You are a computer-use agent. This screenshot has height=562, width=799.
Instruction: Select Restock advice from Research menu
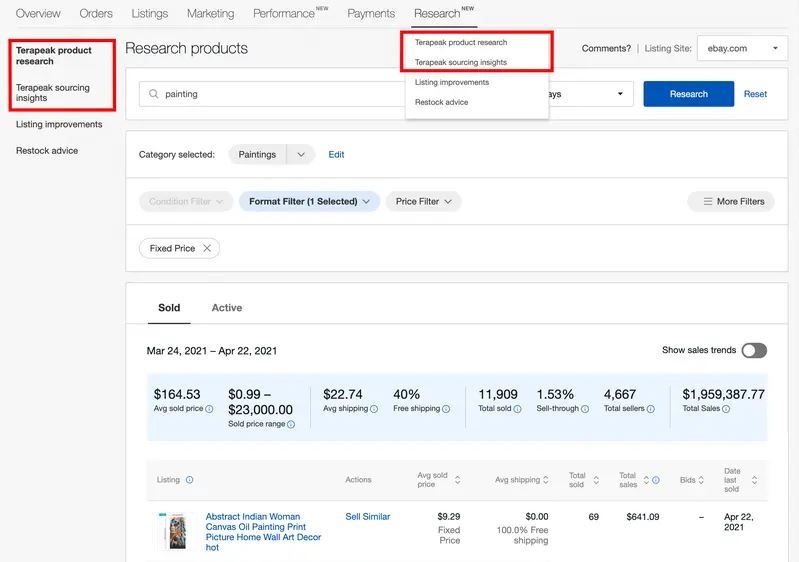[x=441, y=102]
